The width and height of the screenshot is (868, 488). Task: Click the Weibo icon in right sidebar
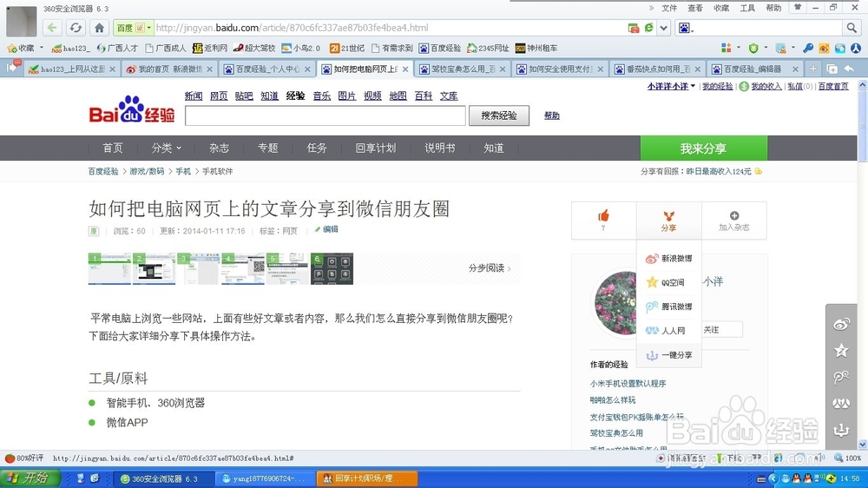click(x=841, y=325)
